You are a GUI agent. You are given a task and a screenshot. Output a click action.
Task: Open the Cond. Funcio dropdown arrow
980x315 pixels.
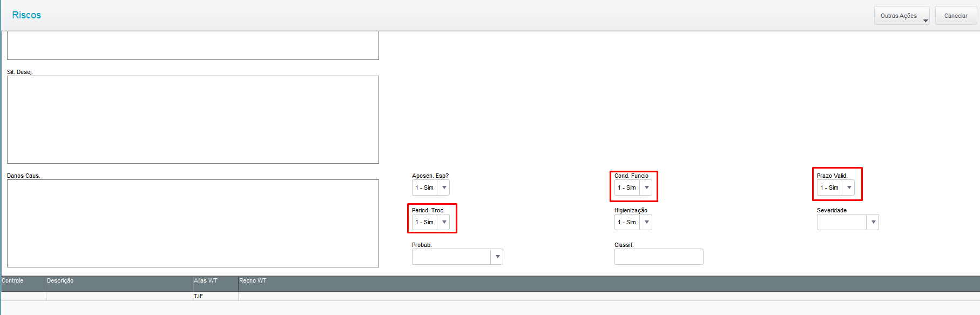(646, 187)
